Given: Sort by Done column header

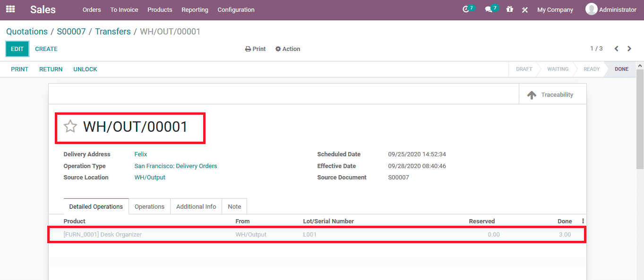Looking at the screenshot, I should 565,221.
